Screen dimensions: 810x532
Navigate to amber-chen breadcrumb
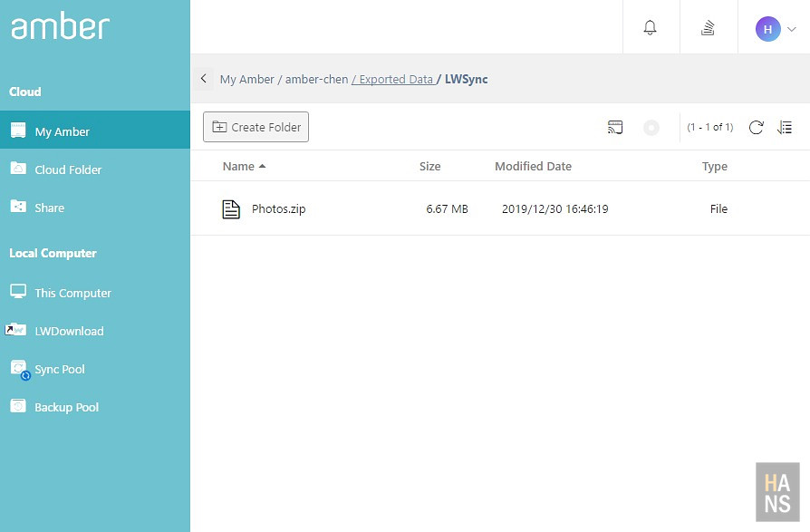click(317, 79)
